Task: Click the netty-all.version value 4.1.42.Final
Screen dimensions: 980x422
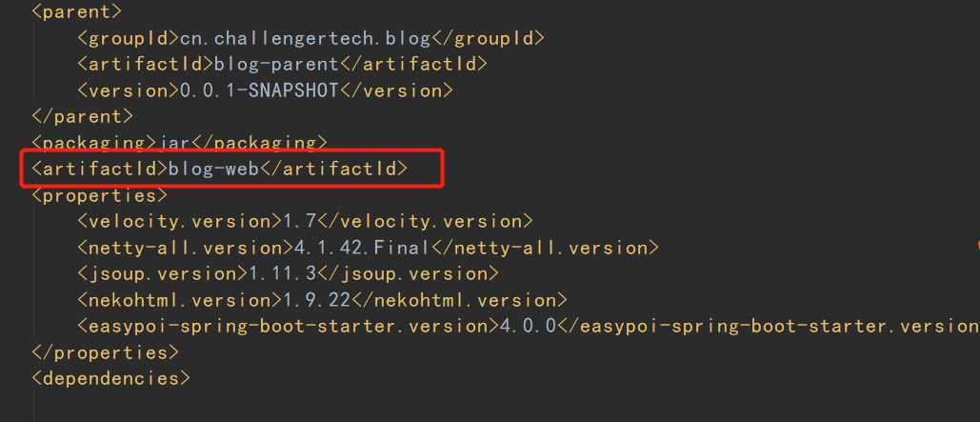Action: click(x=362, y=248)
